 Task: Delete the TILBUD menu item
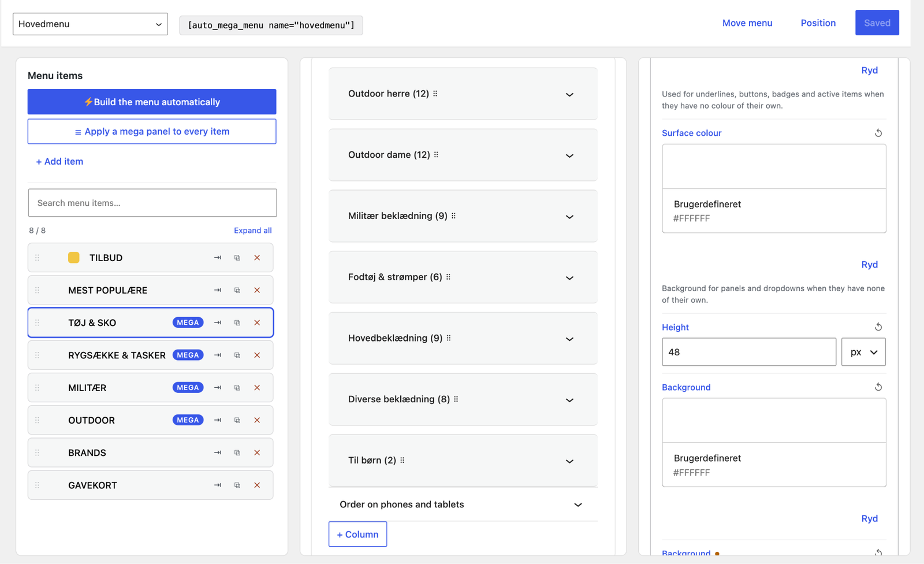click(257, 258)
